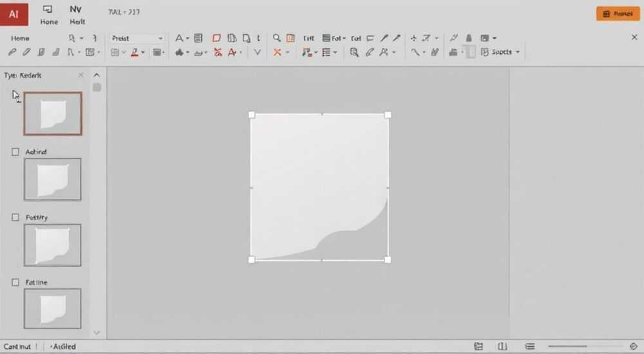Expand the arrow beside the red pen icon

(x=143, y=53)
